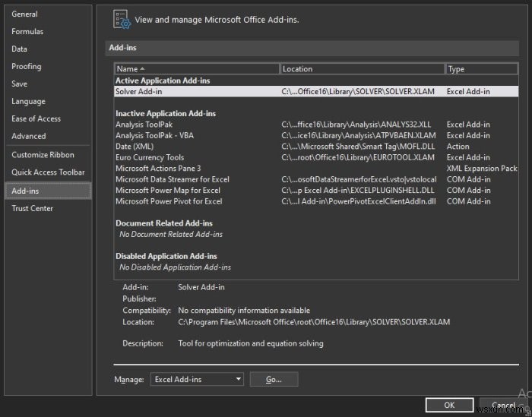Open the Advanced options category
The height and width of the screenshot is (417, 532).
[x=29, y=136]
